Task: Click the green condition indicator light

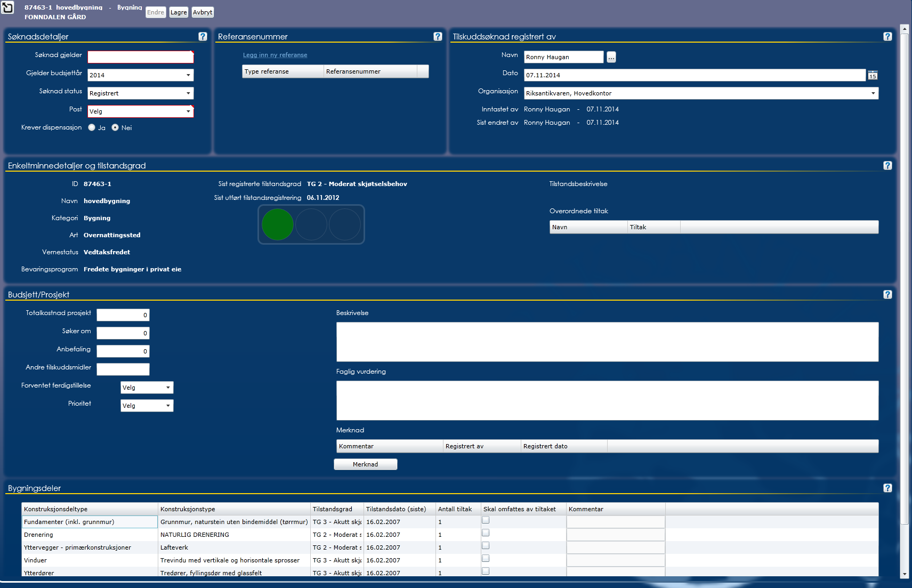Action: tap(278, 224)
